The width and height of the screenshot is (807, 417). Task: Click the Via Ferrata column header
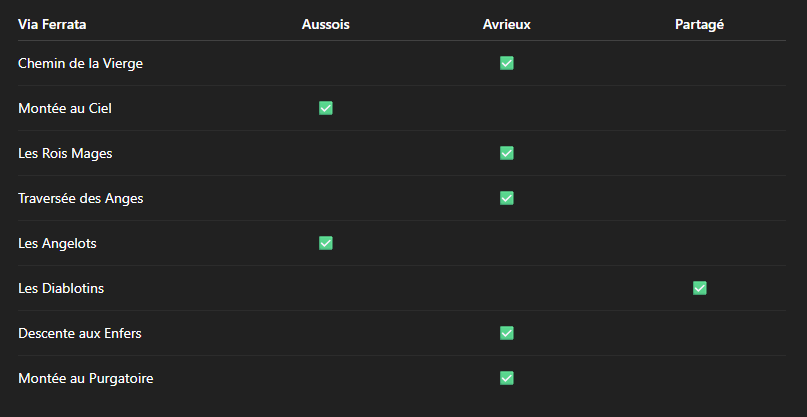(x=52, y=24)
